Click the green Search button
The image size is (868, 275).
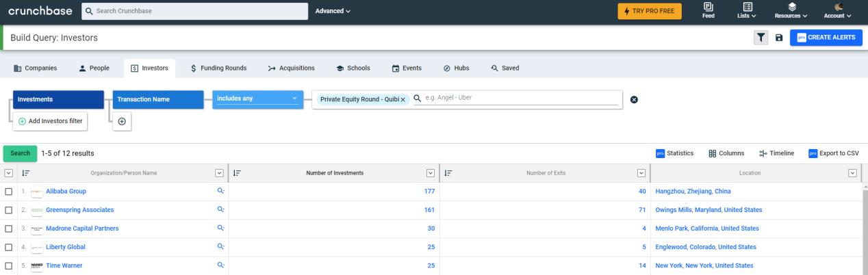20,153
